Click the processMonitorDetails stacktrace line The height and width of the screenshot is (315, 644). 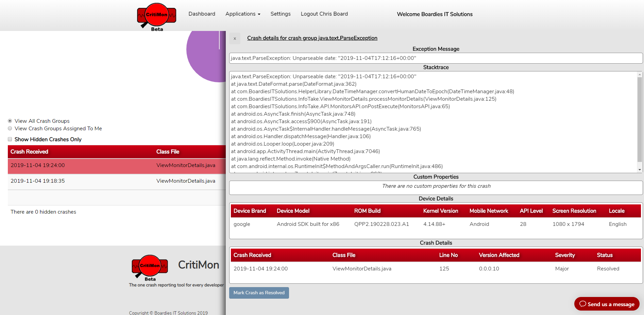pos(364,99)
